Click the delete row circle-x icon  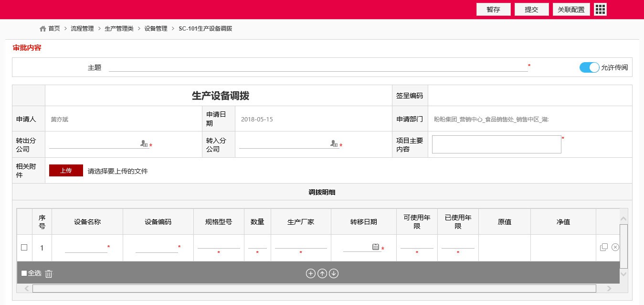[615, 247]
